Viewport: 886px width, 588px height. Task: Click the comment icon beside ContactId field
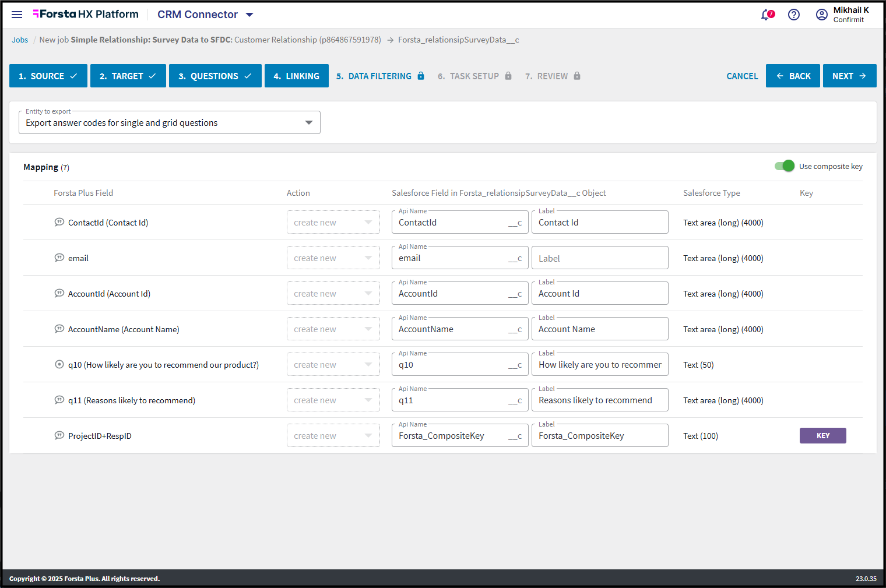59,222
